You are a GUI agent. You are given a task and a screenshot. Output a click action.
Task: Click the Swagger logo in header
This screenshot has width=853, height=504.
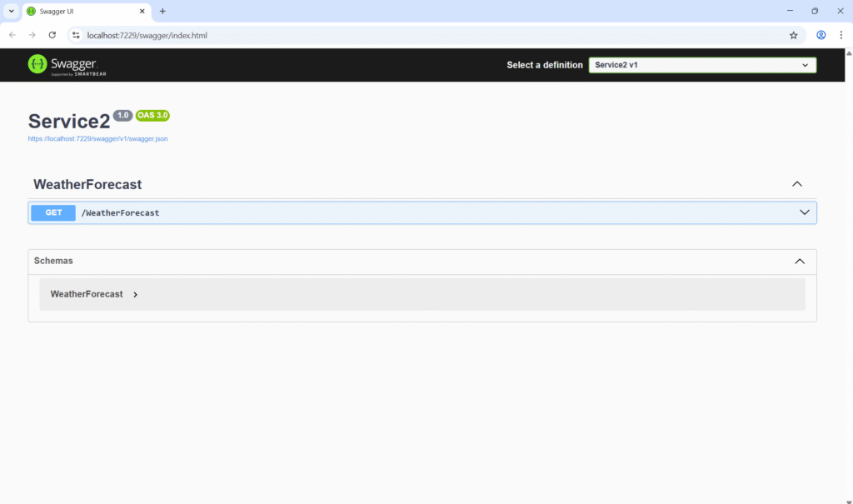click(67, 65)
